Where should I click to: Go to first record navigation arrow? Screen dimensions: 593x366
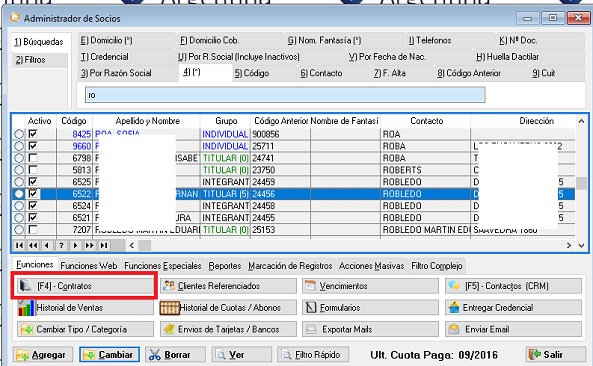[x=19, y=245]
